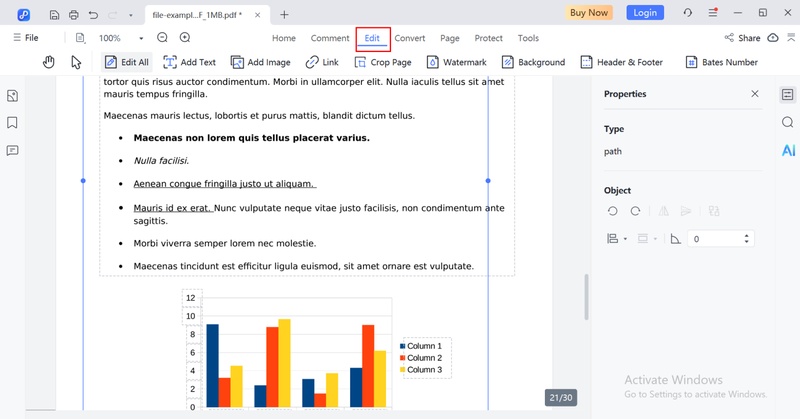Toggle the Properties panel icon on right sidebar
Screen dimensions: 800x419
(788, 94)
